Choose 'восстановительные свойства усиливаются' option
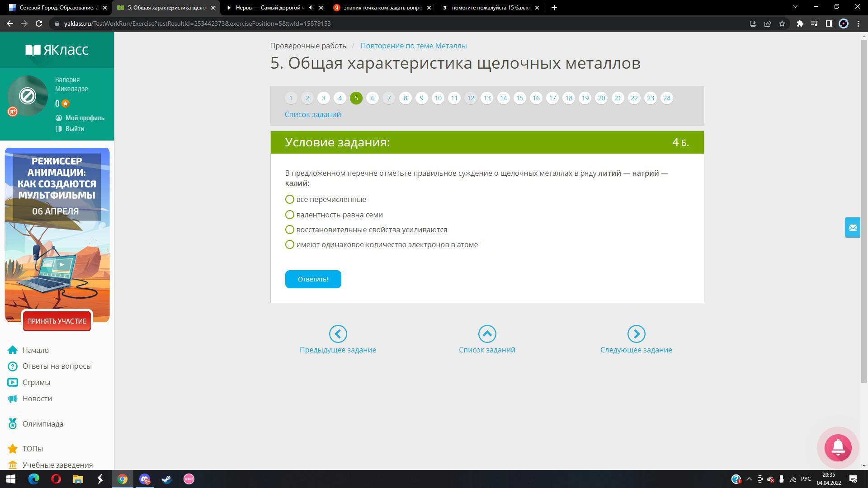This screenshot has width=868, height=488. click(290, 230)
